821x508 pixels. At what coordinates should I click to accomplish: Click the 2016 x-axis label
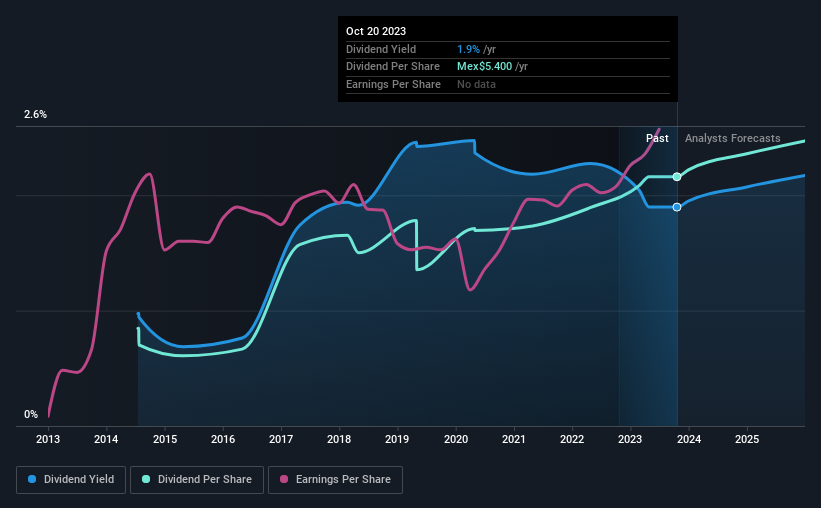[x=223, y=439]
